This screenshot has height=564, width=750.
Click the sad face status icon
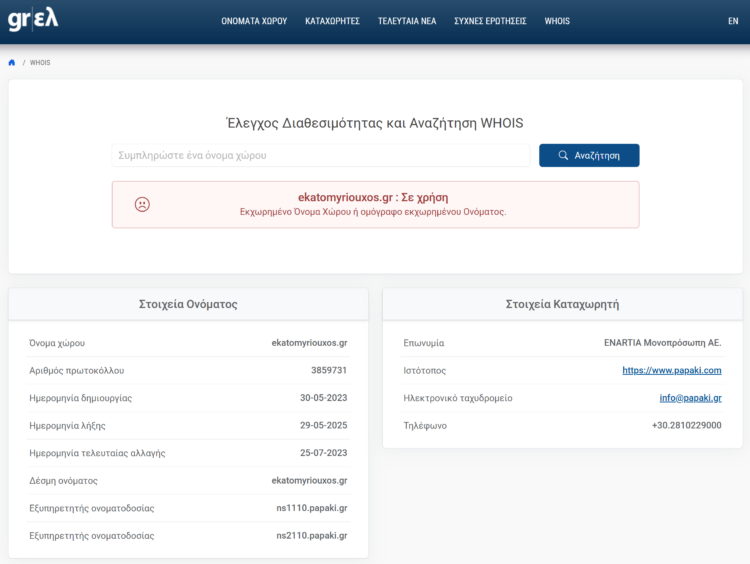coord(142,204)
